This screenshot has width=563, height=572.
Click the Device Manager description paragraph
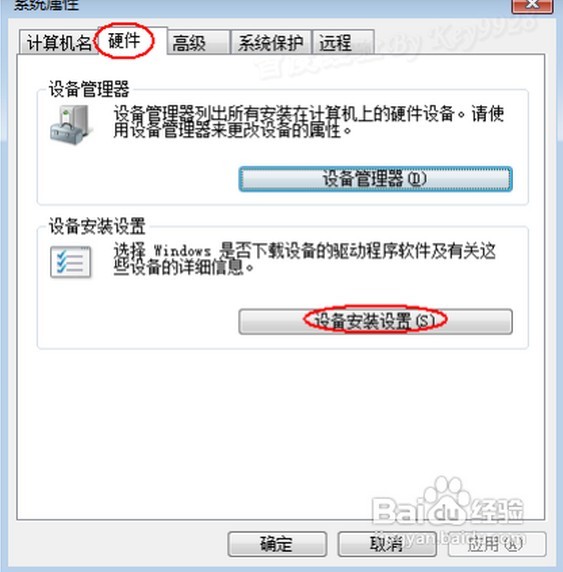pos(309,122)
